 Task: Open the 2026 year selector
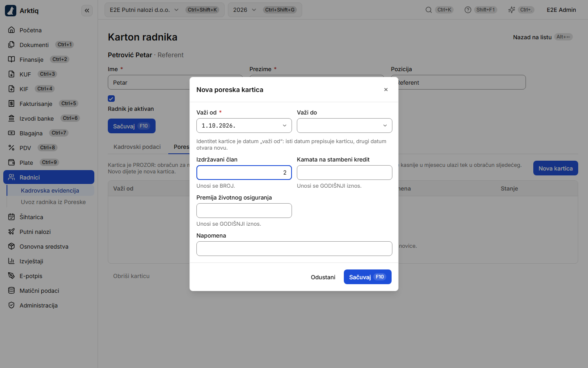coord(265,10)
